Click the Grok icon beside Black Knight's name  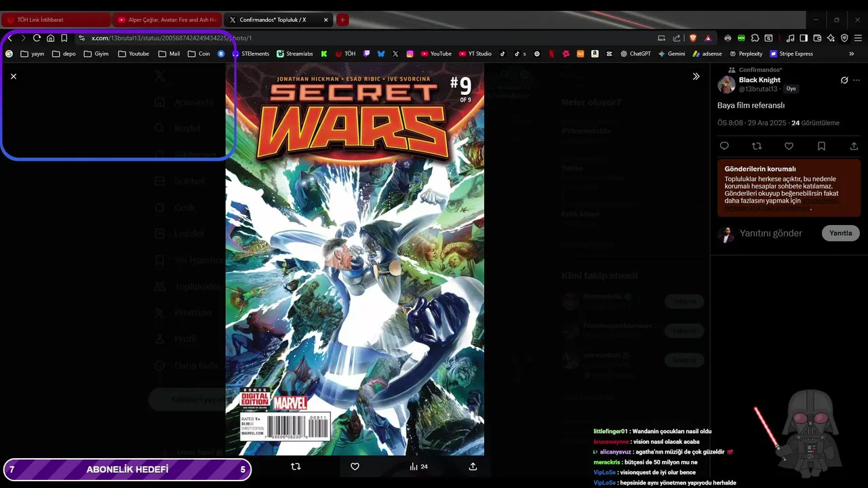point(844,80)
